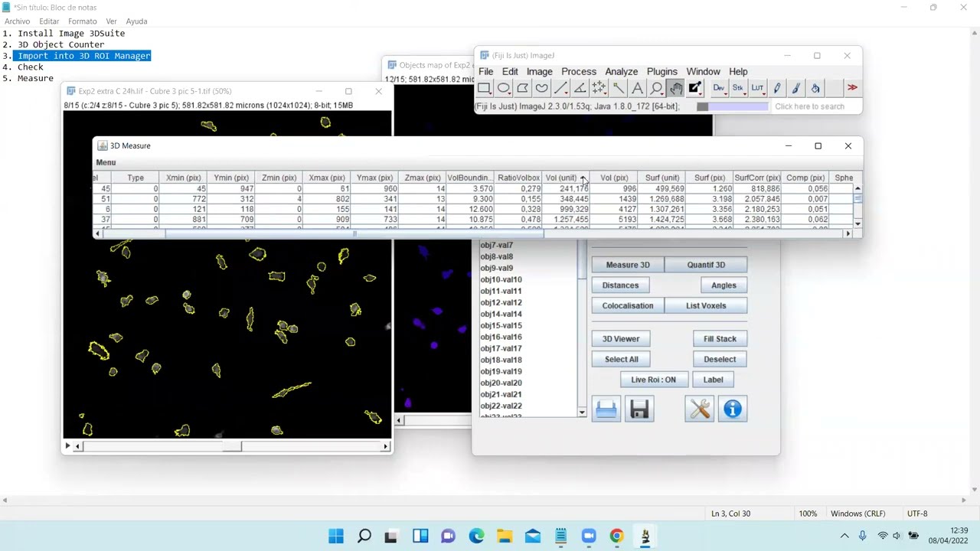Select the Straight line tool
Viewport: 980px width, 551px height.
coord(561,88)
